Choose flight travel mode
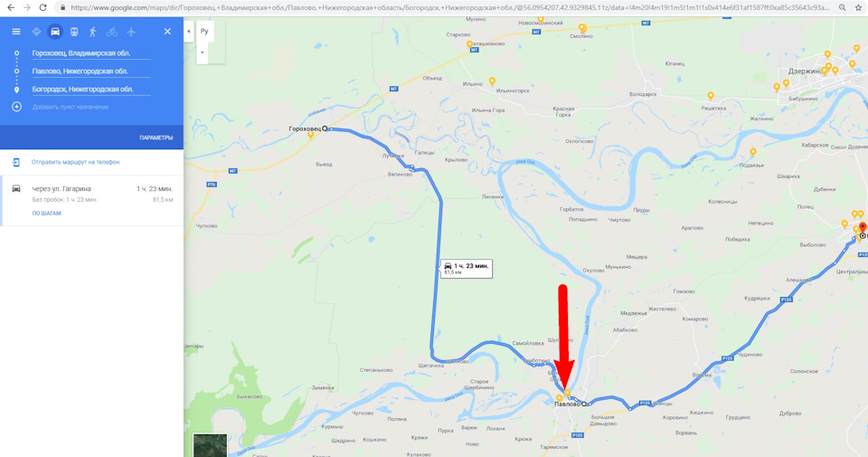 pos(131,32)
